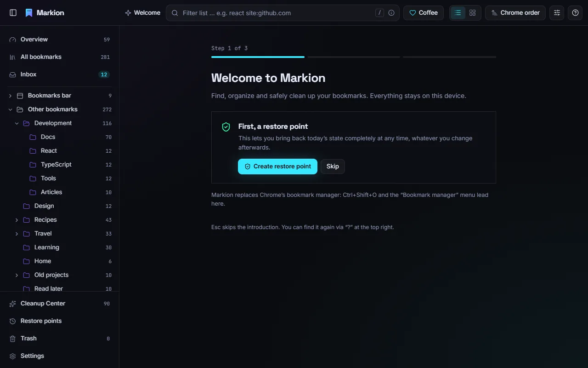Click the Cleanup Center sparkle icon
The image size is (588, 368).
(x=12, y=304)
